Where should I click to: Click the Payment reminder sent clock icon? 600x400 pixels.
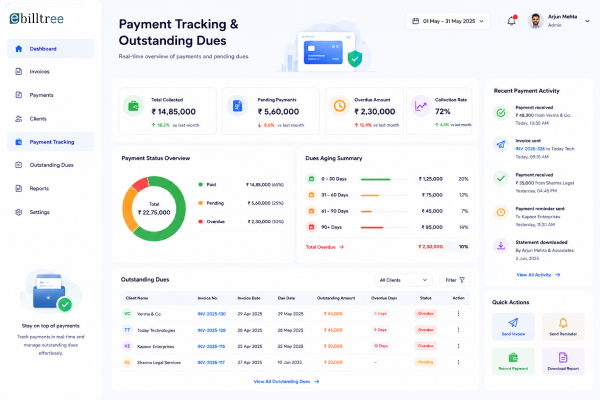pyautogui.click(x=501, y=212)
